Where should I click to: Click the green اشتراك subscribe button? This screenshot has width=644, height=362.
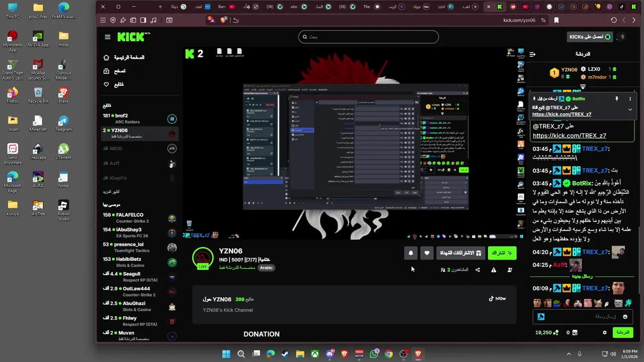pos(502,253)
